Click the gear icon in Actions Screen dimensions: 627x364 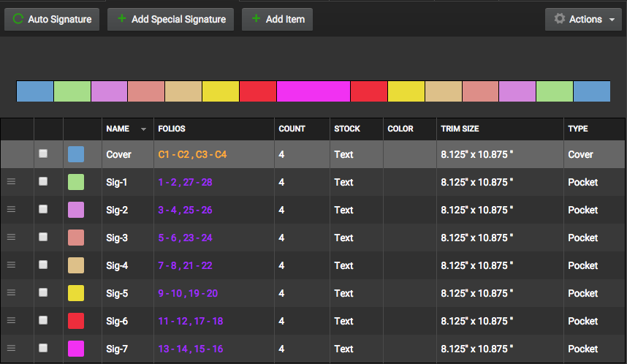[x=560, y=20]
